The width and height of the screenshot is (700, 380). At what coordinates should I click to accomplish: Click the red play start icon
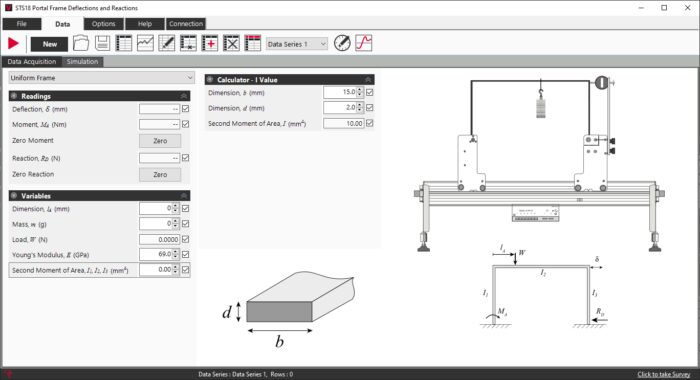(x=13, y=43)
